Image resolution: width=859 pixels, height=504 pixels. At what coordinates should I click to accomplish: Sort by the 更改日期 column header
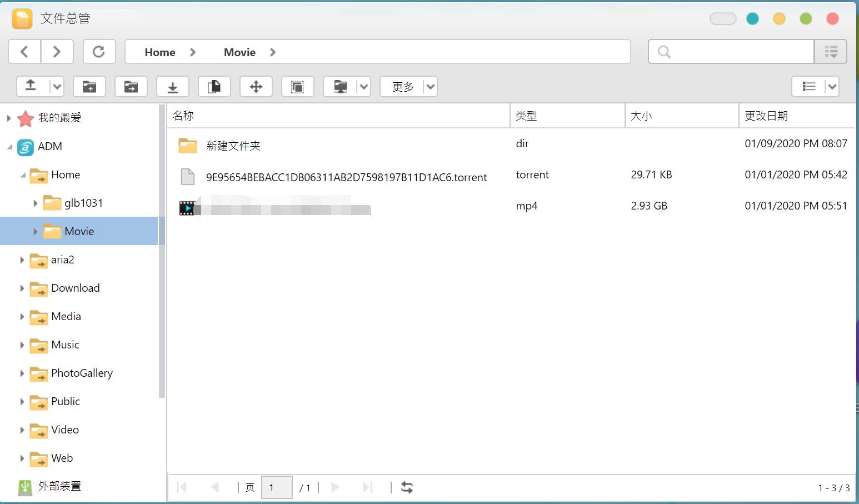pyautogui.click(x=766, y=116)
